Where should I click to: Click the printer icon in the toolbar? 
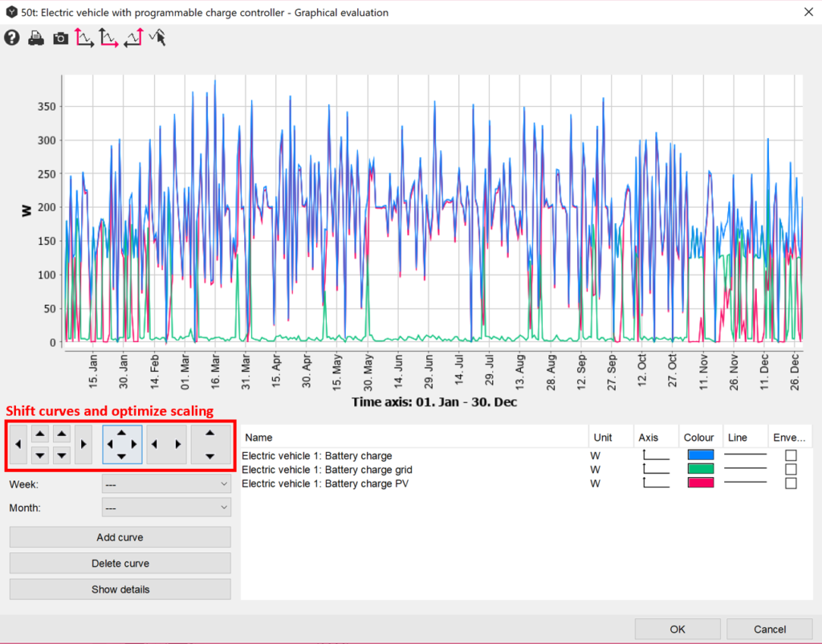36,38
